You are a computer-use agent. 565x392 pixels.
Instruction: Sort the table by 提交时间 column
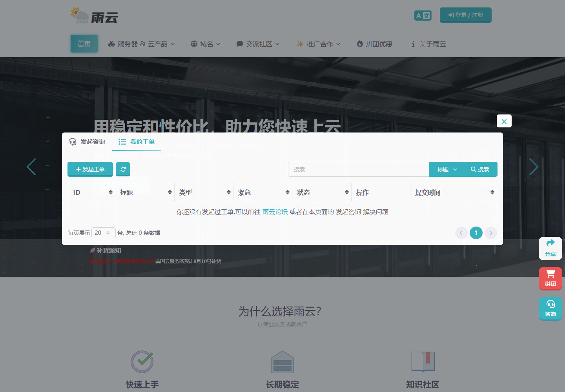point(454,192)
